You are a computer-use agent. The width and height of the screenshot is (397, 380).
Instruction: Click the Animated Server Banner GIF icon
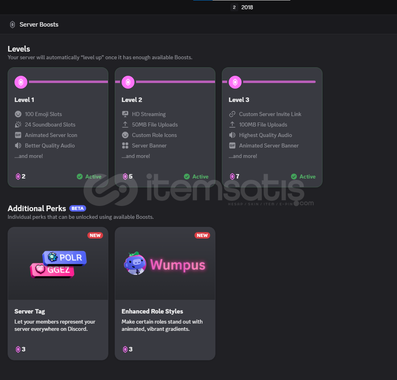coord(232,146)
